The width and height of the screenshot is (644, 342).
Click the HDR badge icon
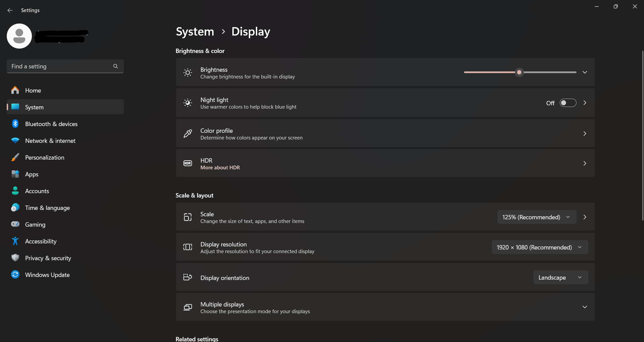(x=187, y=163)
